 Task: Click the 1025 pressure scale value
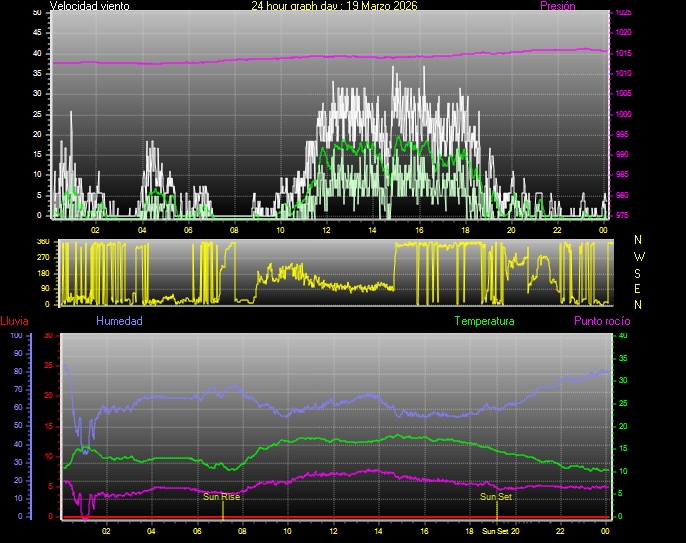(623, 13)
